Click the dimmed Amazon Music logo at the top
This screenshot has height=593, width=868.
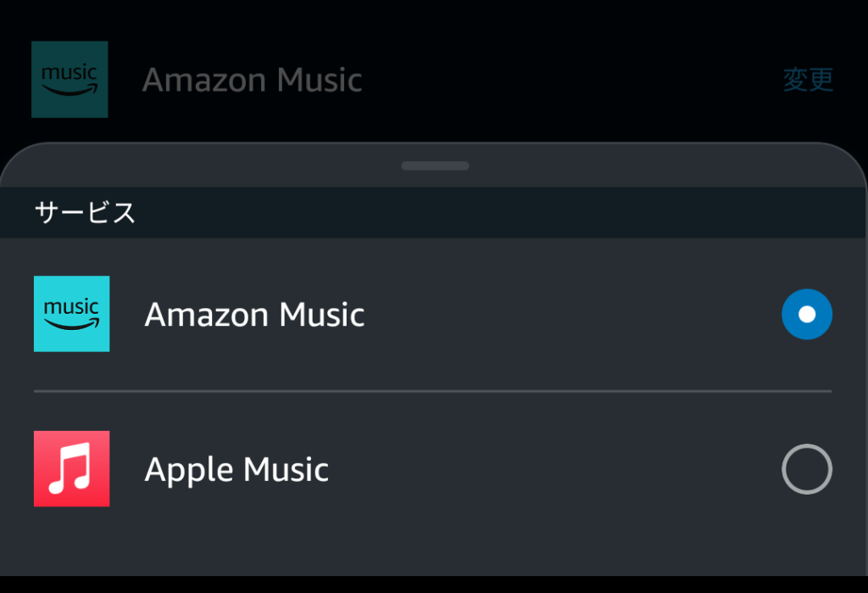point(70,79)
